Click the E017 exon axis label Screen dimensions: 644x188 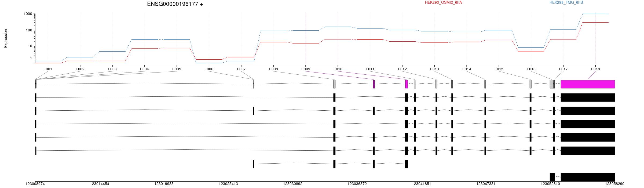[x=563, y=69]
